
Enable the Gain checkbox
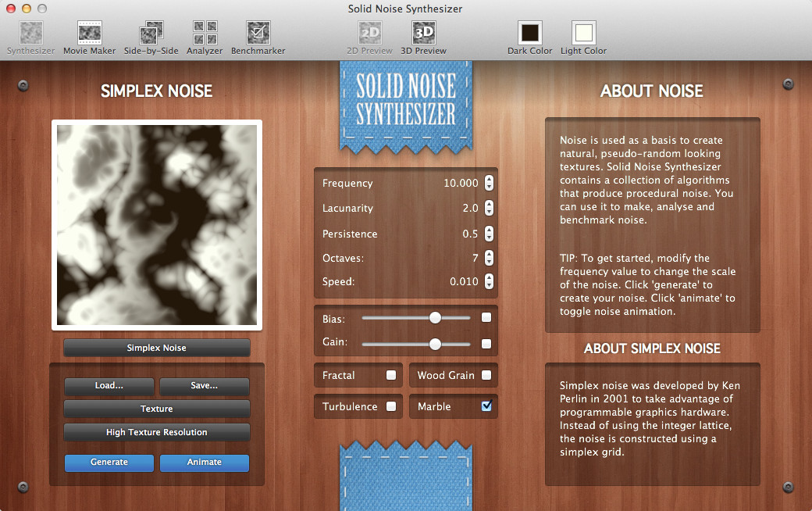coord(486,344)
